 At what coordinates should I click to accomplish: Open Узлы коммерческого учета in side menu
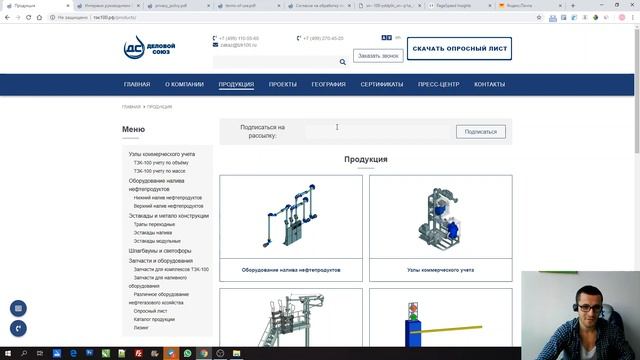[162, 154]
